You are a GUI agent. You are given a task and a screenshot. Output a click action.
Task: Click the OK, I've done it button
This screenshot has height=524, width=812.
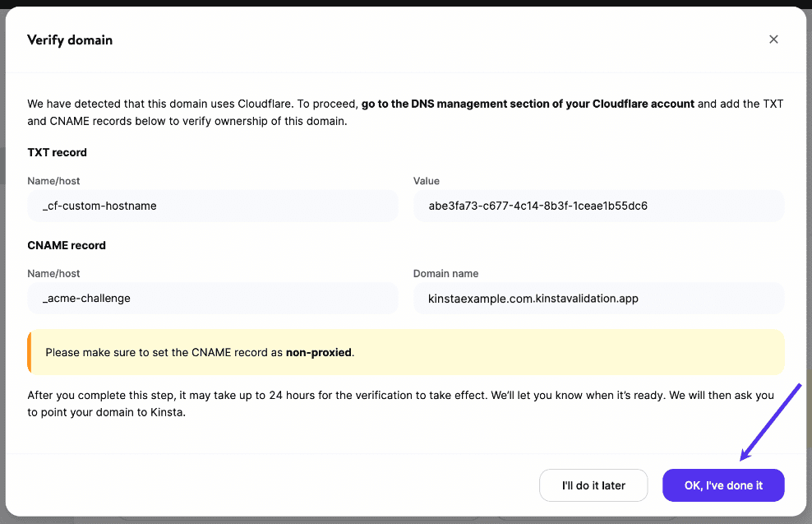(x=723, y=485)
